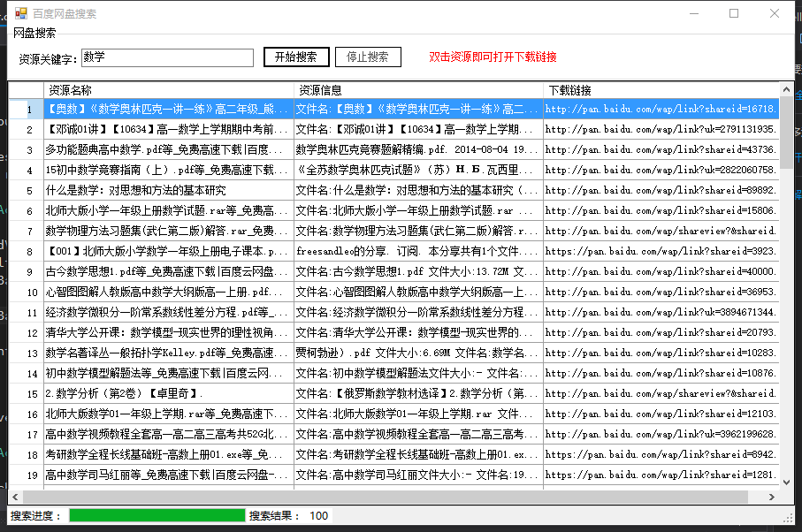802x532 pixels.
Task: Select row 1 【奥数】数学奥林匹克一讲一练
Action: (169, 109)
